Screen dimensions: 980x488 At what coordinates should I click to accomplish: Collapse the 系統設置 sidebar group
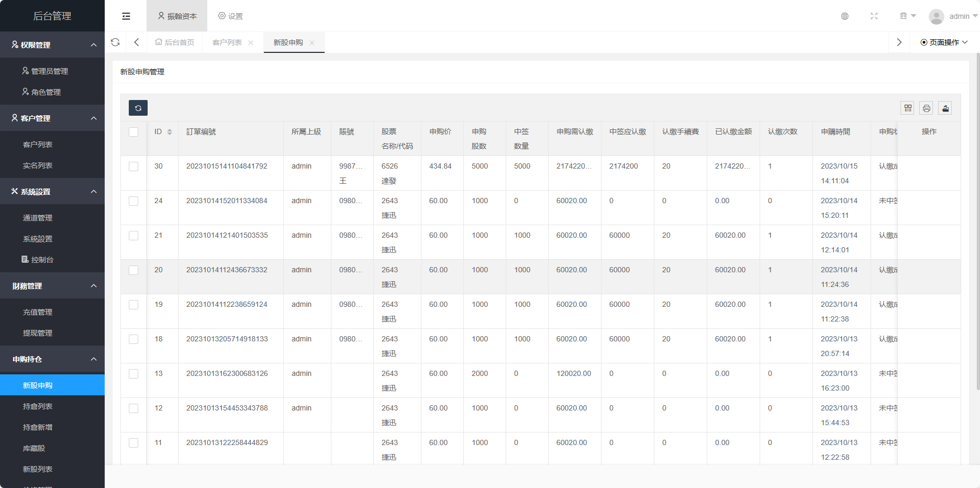pyautogui.click(x=52, y=191)
